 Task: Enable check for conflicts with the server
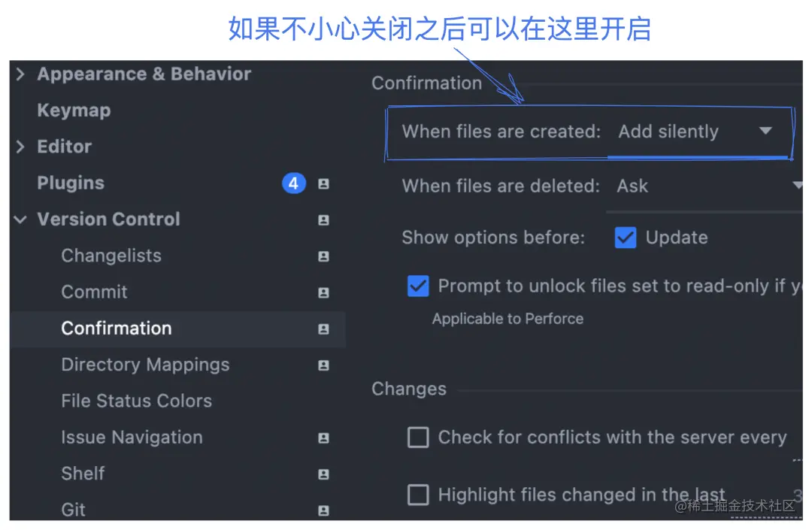pyautogui.click(x=418, y=437)
